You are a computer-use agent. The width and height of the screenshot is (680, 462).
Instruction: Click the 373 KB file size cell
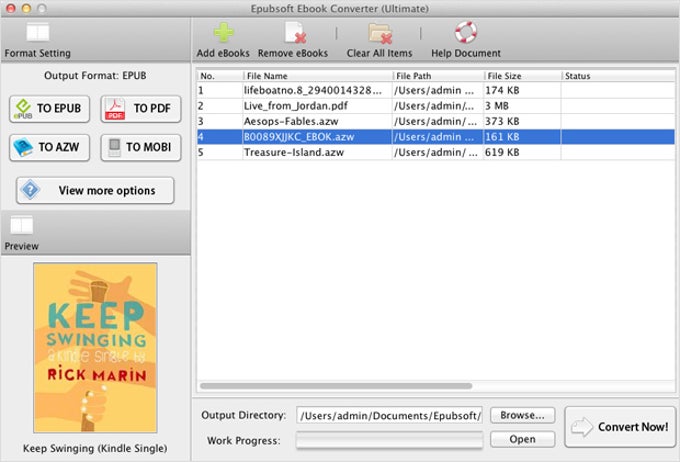tap(523, 121)
